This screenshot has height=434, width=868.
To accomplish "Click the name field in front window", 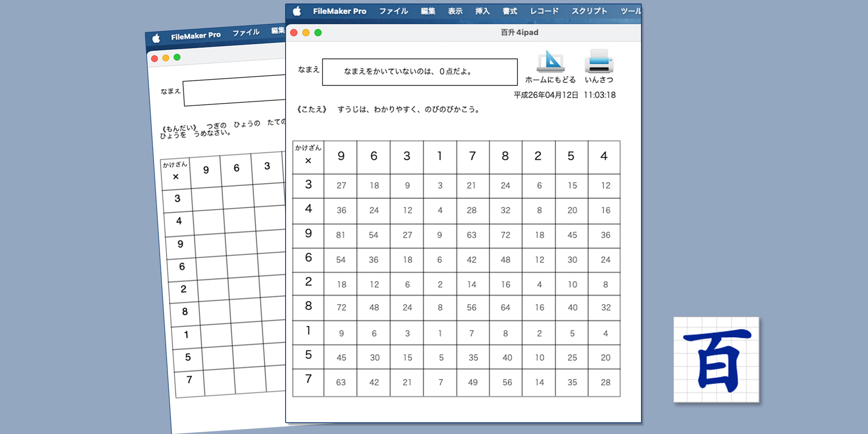I will tap(420, 72).
